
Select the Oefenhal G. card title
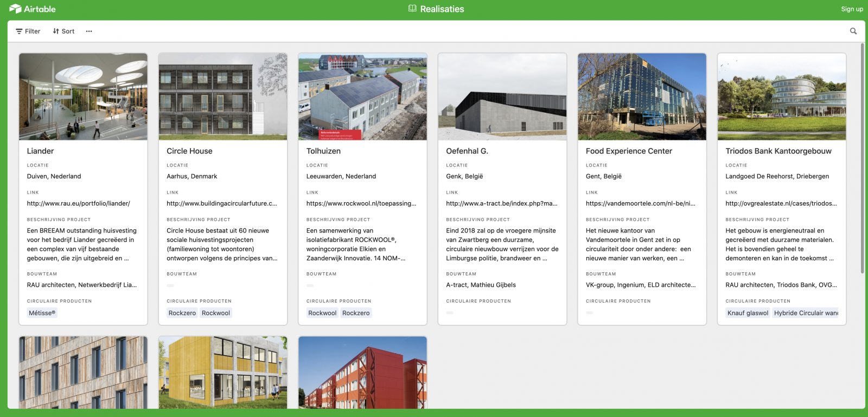[467, 151]
